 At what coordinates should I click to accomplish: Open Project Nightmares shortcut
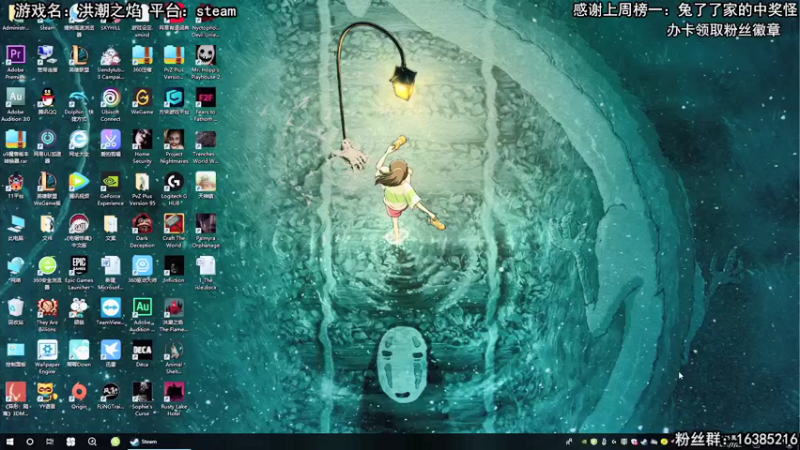click(x=174, y=147)
